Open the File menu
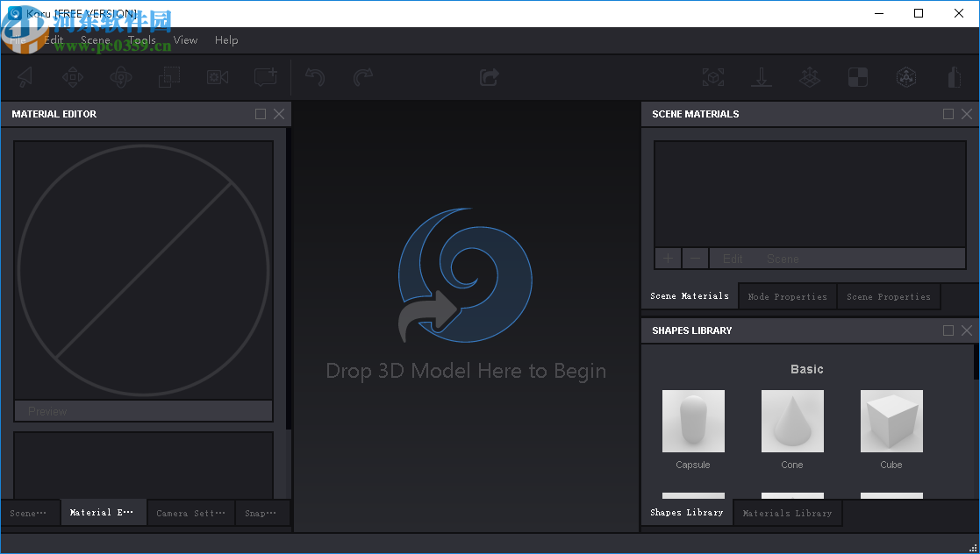This screenshot has width=980, height=554. pyautogui.click(x=17, y=40)
